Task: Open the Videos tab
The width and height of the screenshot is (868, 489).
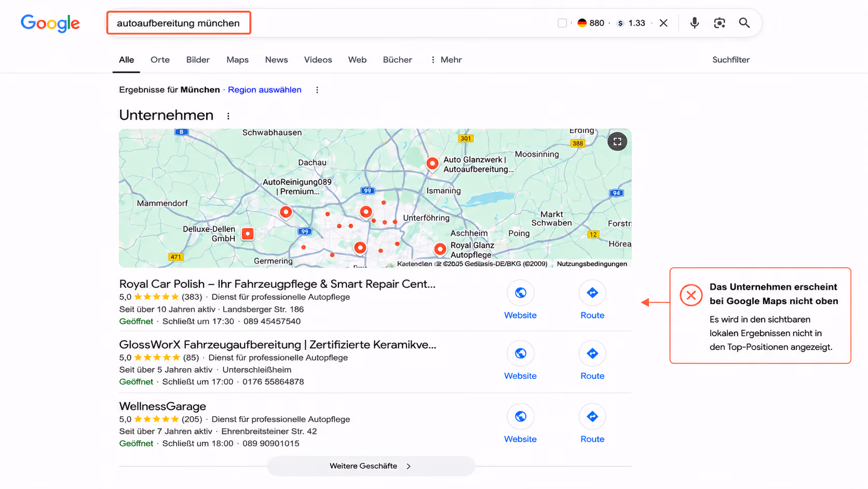Action: pyautogui.click(x=318, y=60)
